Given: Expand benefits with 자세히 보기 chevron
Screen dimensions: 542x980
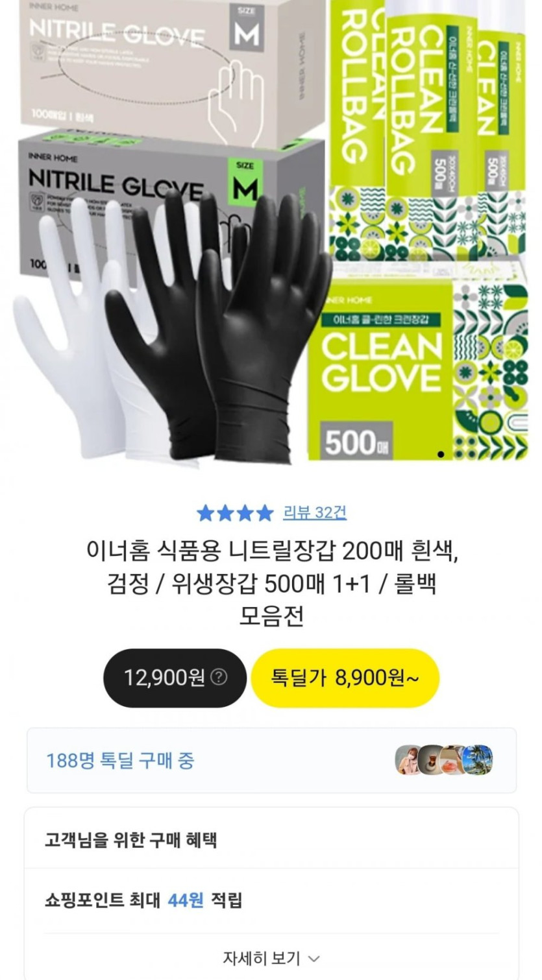Looking at the screenshot, I should (x=271, y=958).
